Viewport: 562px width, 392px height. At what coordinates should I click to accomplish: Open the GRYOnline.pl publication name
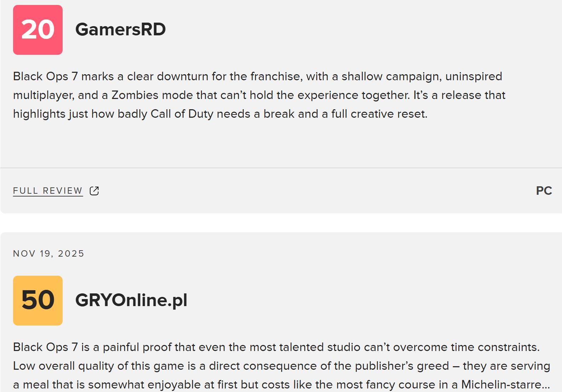tap(131, 300)
